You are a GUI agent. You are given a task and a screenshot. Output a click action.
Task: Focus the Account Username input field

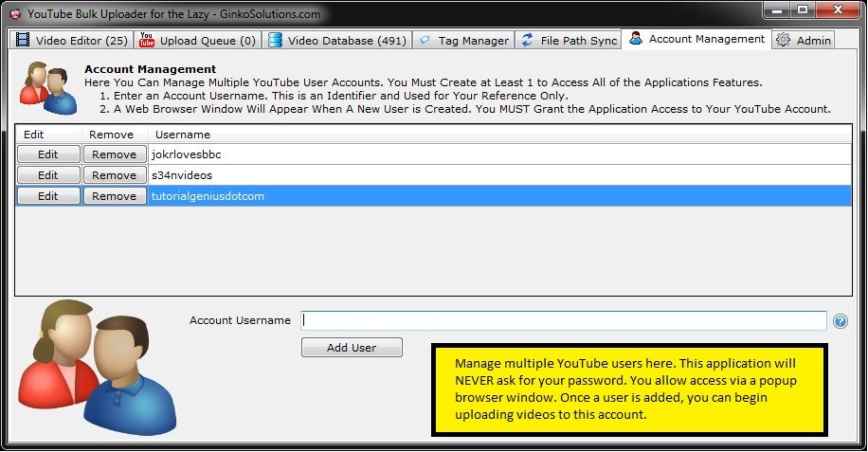coord(564,321)
